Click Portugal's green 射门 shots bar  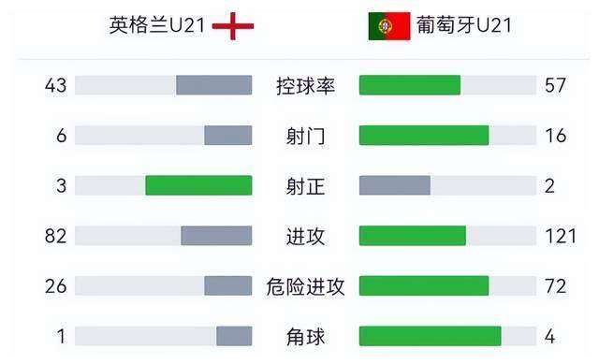pyautogui.click(x=424, y=135)
